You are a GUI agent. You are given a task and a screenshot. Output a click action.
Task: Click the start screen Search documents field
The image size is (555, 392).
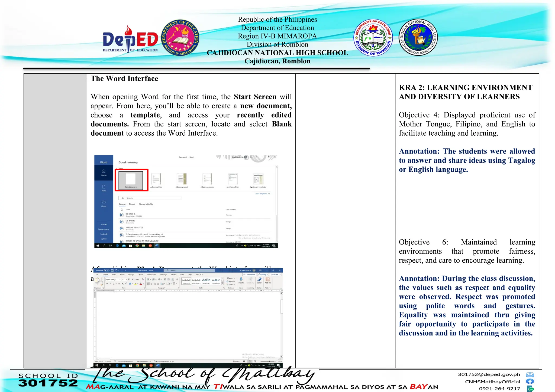150,198
